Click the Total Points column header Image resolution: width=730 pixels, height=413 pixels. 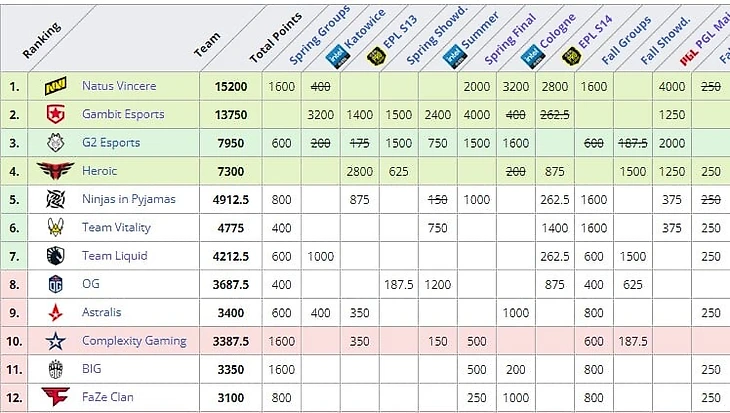point(276,38)
